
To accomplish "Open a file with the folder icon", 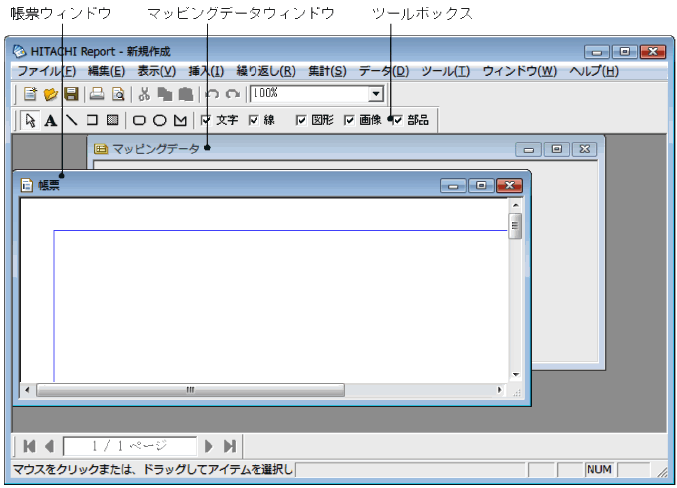I will click(x=51, y=94).
